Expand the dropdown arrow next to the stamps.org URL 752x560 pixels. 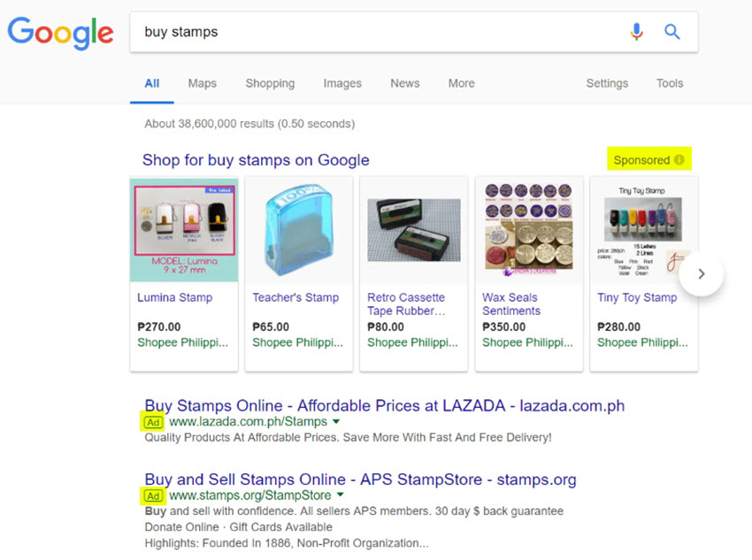coord(340,495)
